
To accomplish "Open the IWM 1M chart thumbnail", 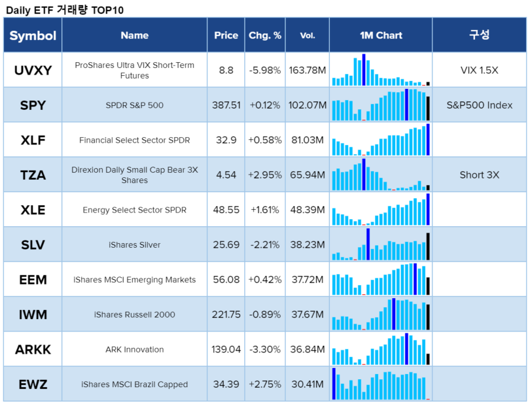I will point(381,314).
